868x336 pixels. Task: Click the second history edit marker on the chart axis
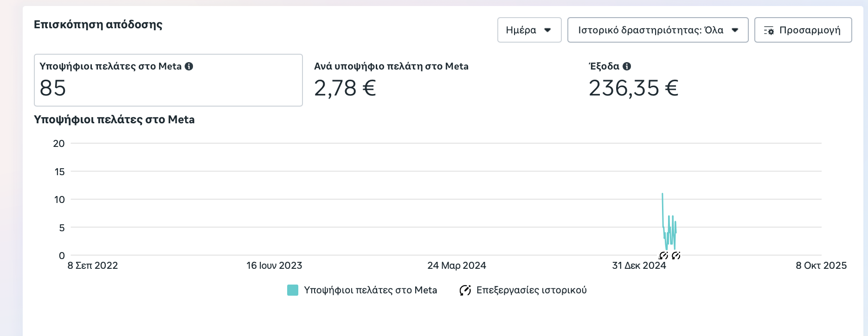[676, 255]
